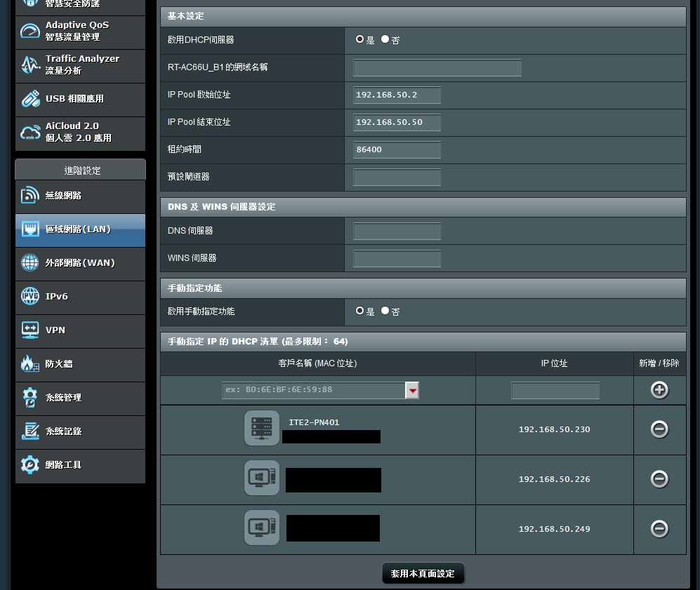Click the 預設閘道器 input field
Screen dimensions: 700x590
click(397, 177)
